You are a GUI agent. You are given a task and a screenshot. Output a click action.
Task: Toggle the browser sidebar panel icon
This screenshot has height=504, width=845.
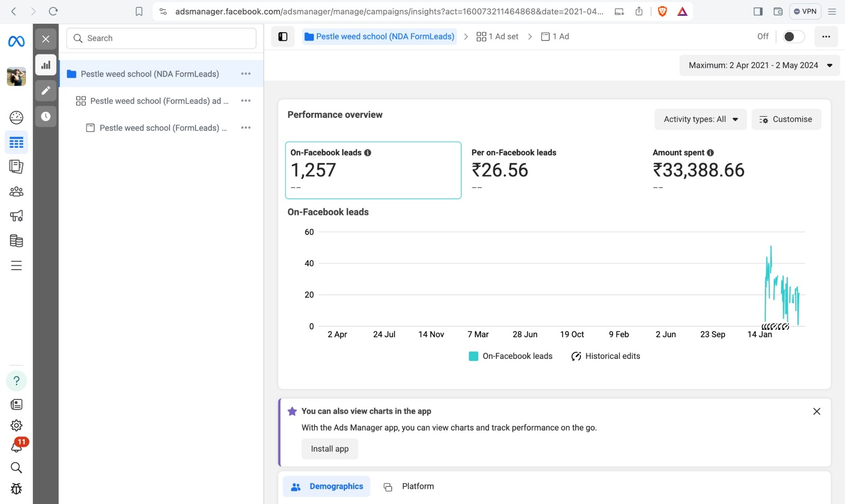758,11
